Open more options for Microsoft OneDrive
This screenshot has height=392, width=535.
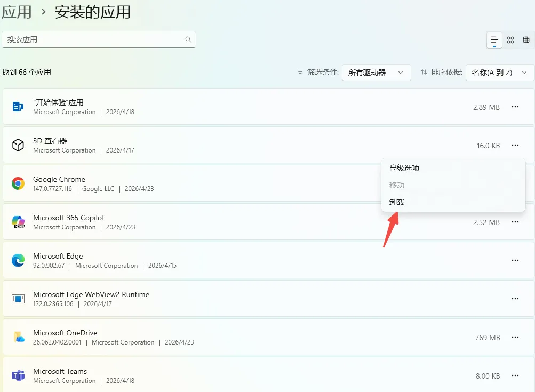point(515,337)
